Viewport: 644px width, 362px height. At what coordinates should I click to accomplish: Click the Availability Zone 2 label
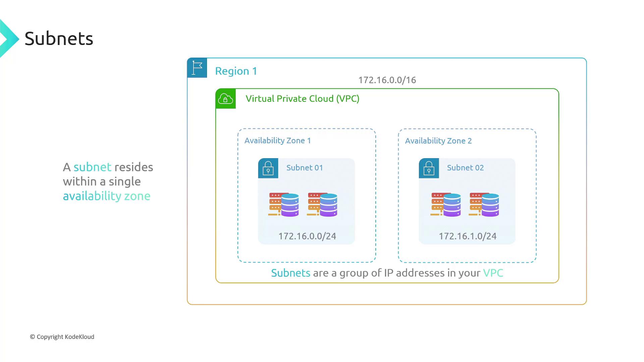pyautogui.click(x=438, y=141)
